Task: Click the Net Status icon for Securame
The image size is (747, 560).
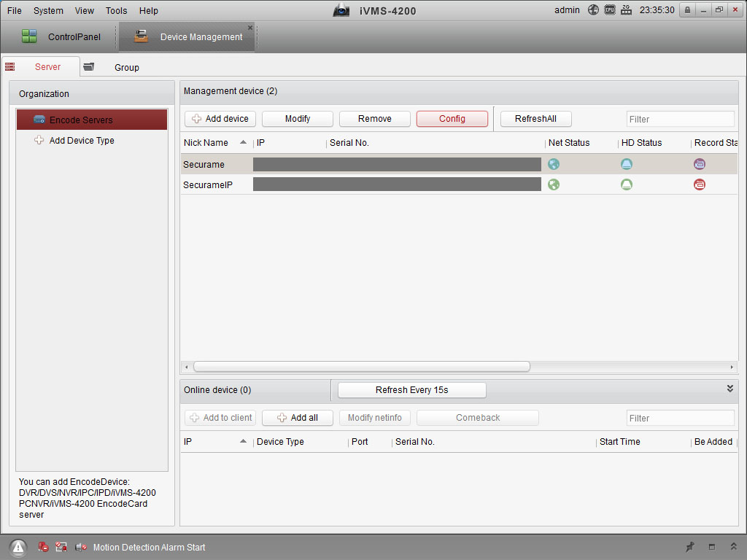Action: coord(554,164)
